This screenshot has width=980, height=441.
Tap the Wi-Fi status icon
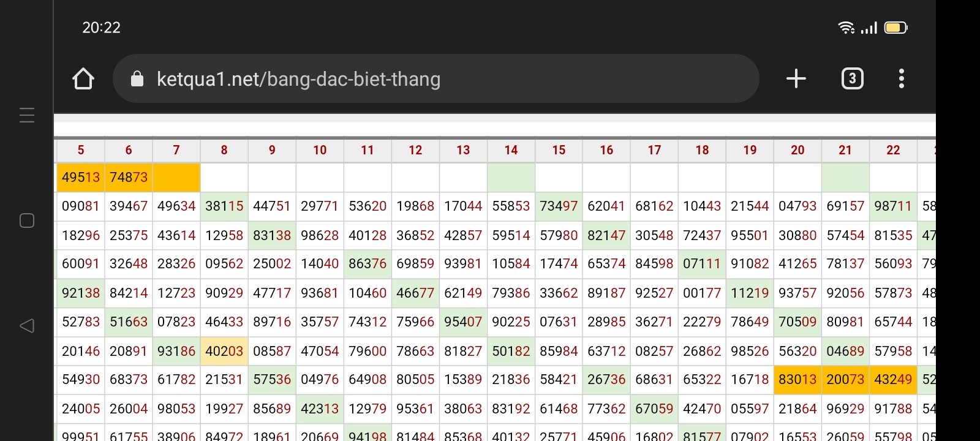click(846, 28)
